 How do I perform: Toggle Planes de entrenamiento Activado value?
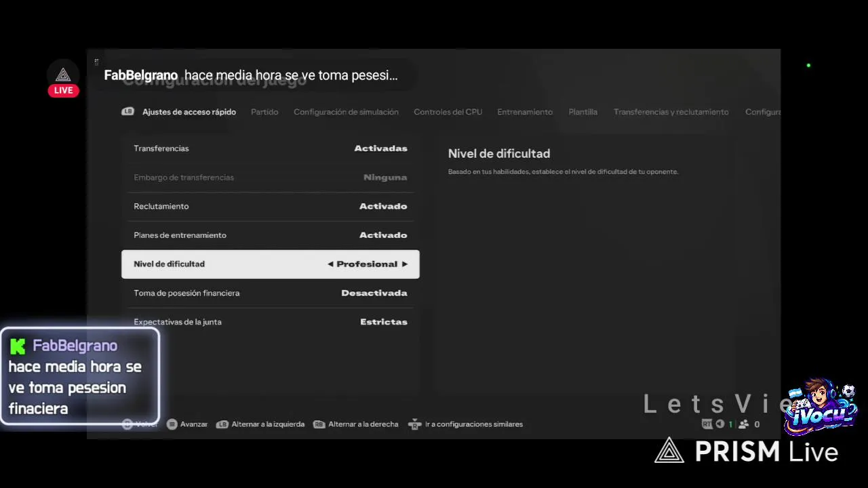(383, 235)
